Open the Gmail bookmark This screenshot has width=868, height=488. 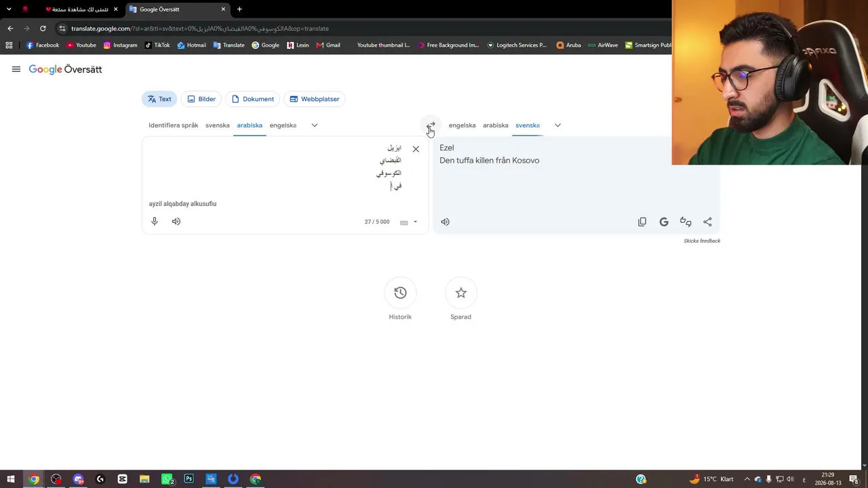[x=328, y=45]
